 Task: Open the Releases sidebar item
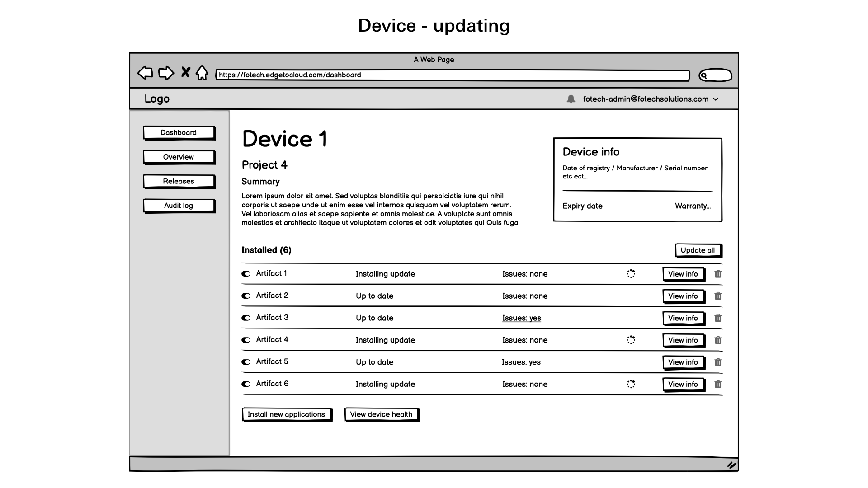179,181
